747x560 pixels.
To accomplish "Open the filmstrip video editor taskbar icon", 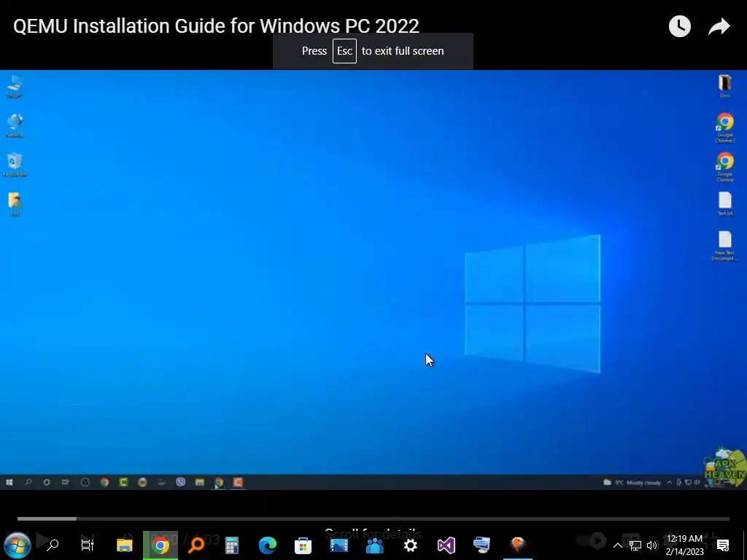I will coord(338,545).
